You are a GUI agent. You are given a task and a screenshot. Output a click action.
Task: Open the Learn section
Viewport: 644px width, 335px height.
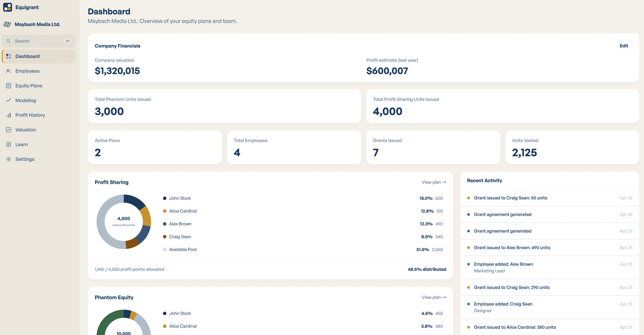[x=39, y=144]
